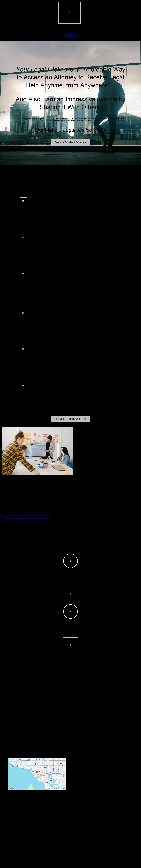Viewport: 141px width, 868px height.
Task: Click the second circular image placeholder
Action: click(70, 611)
